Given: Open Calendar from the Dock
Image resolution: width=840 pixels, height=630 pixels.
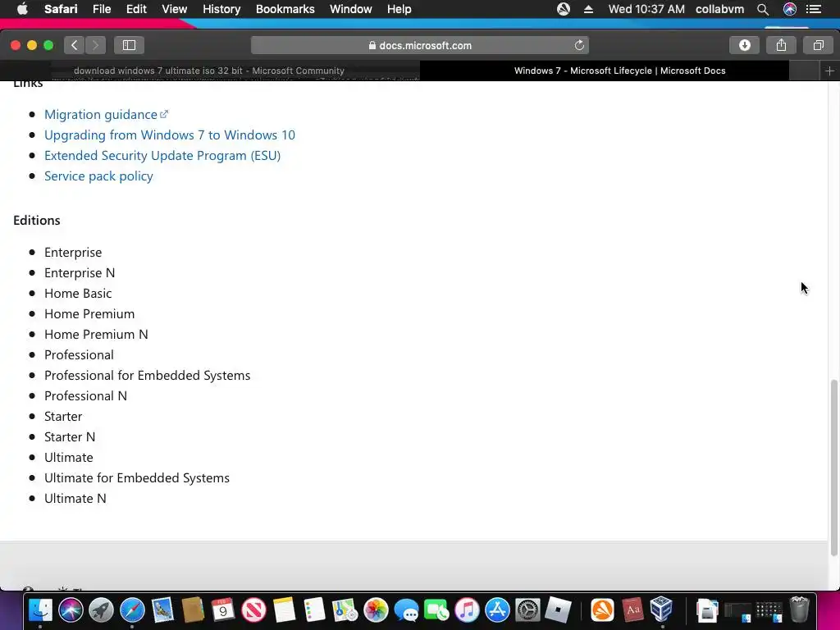Looking at the screenshot, I should [223, 609].
